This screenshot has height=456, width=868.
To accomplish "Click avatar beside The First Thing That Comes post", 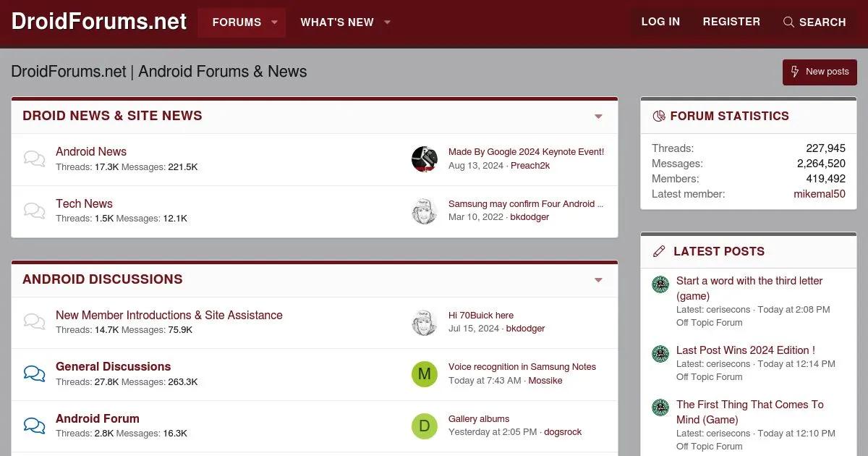I will point(660,408).
